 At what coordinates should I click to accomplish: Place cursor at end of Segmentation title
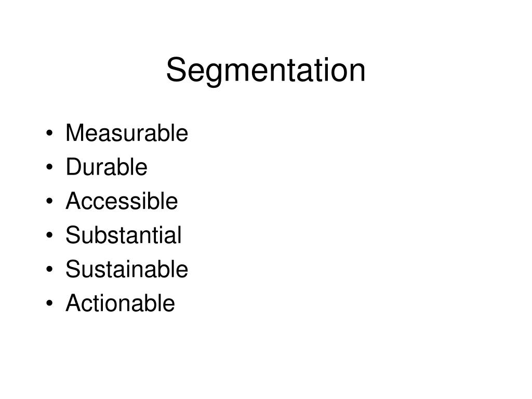(x=365, y=70)
